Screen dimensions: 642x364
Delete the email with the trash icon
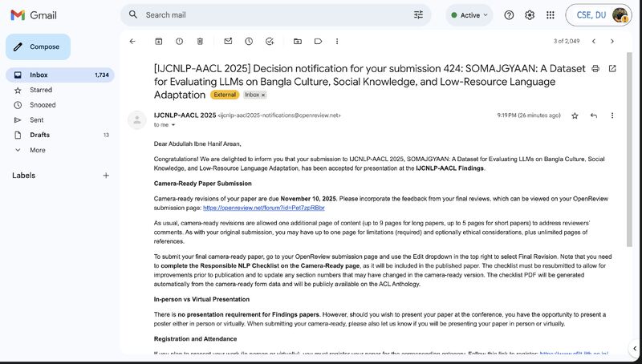click(x=200, y=42)
